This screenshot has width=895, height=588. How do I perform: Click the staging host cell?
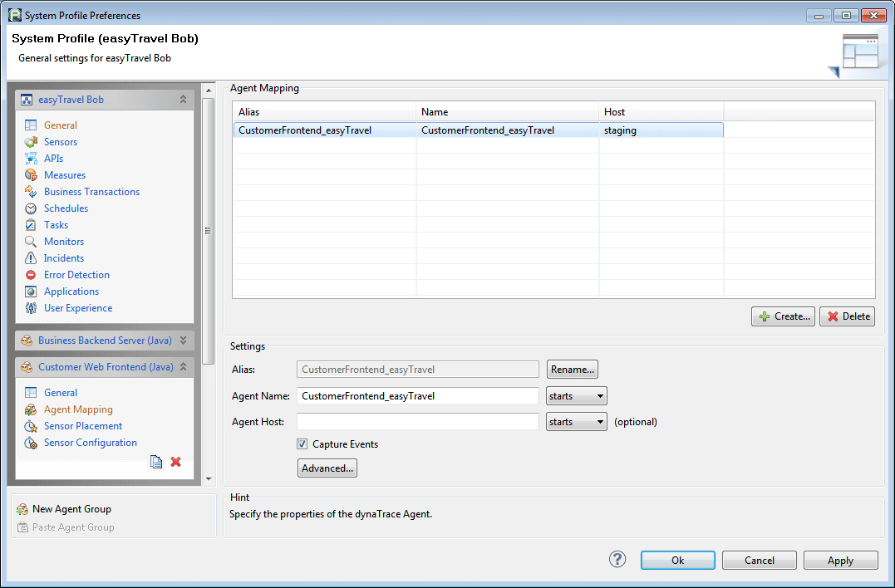[x=661, y=130]
